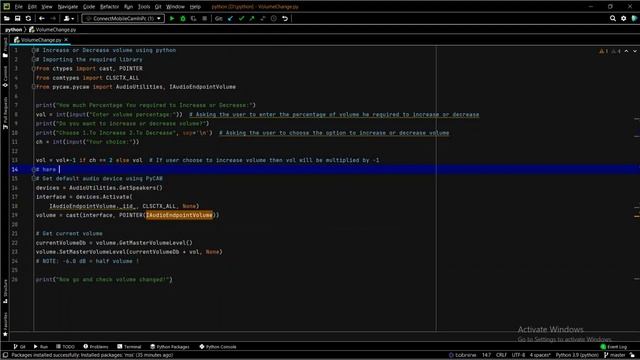The image size is (640, 360).
Task: Collapse the import fold marker on line 3
Action: click(34, 69)
